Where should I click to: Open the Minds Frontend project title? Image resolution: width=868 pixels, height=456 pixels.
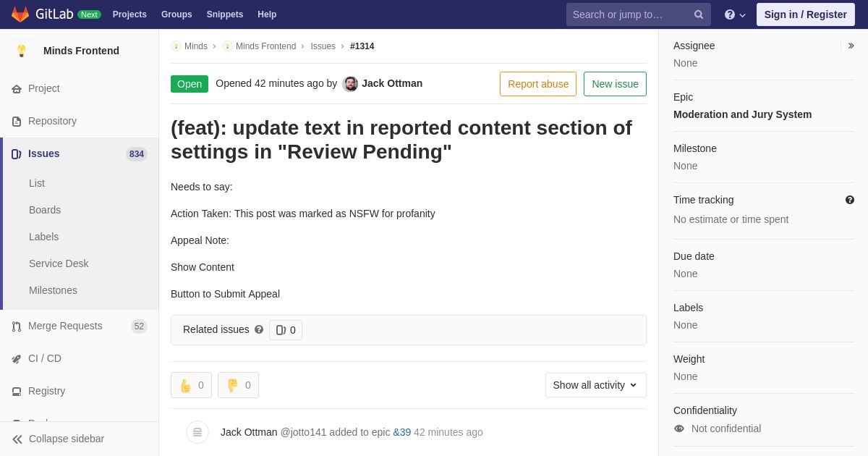(x=81, y=51)
